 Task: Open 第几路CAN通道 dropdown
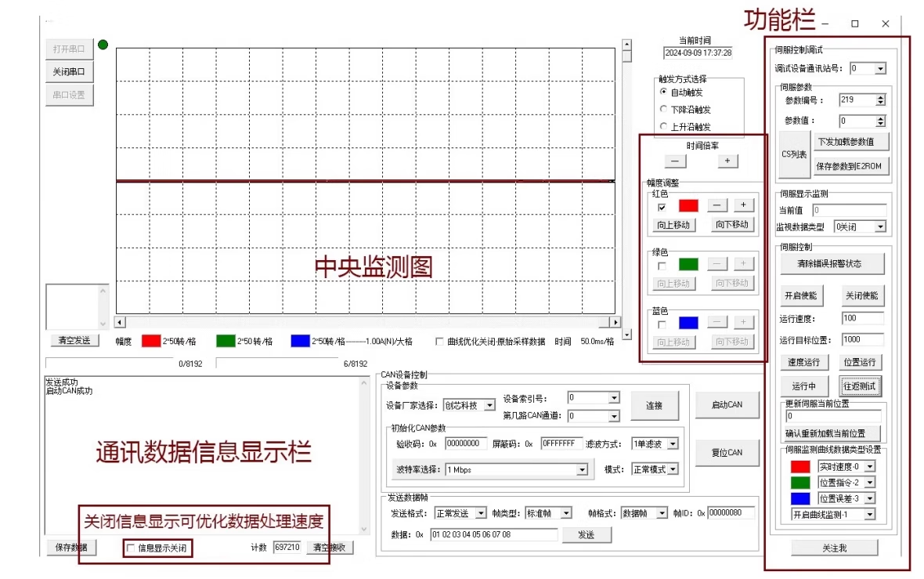click(x=613, y=416)
